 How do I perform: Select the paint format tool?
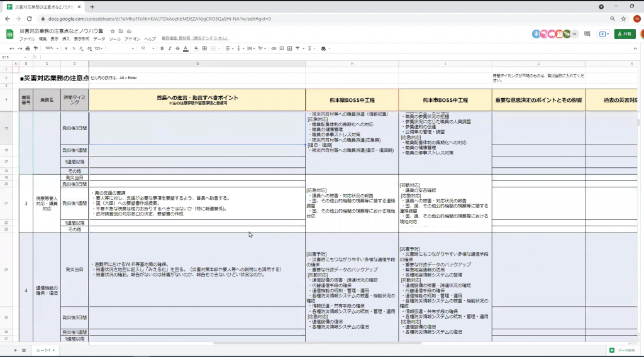[35, 48]
